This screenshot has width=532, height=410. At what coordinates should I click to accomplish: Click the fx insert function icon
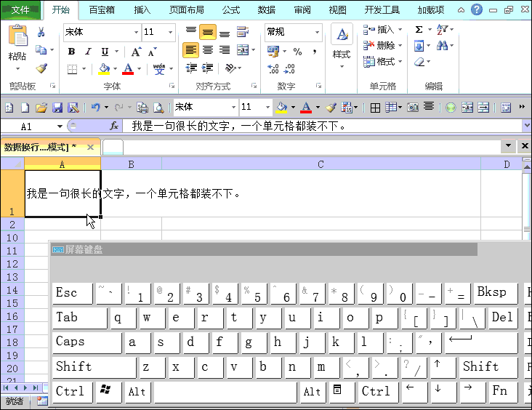(114, 126)
